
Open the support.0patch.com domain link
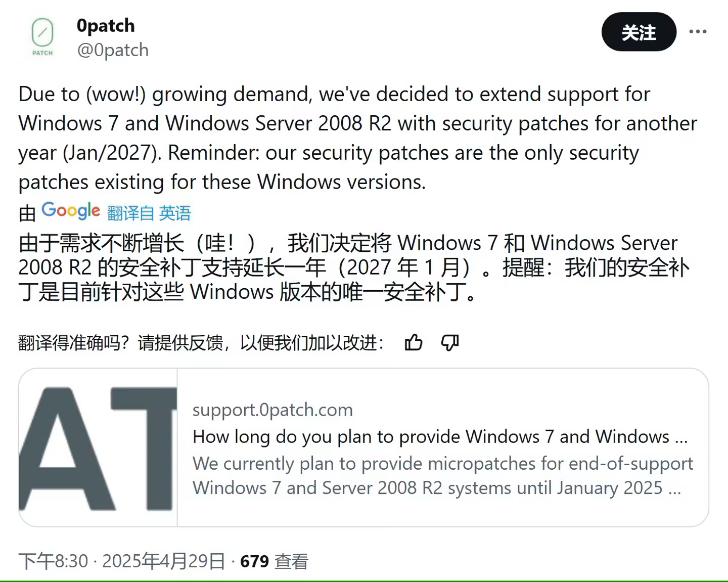point(272,410)
